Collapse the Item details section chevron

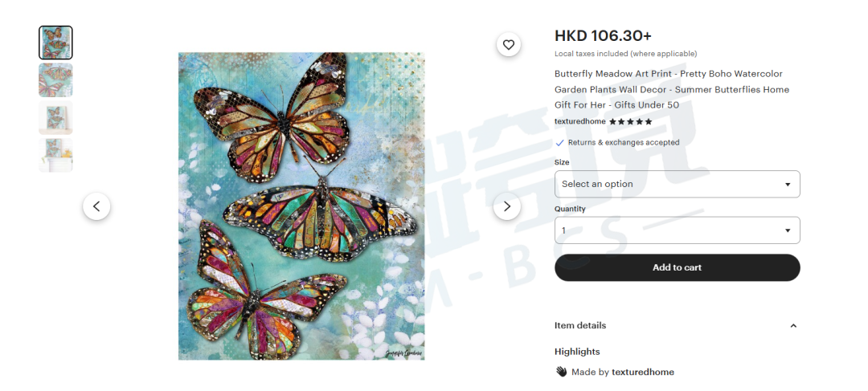[792, 326]
